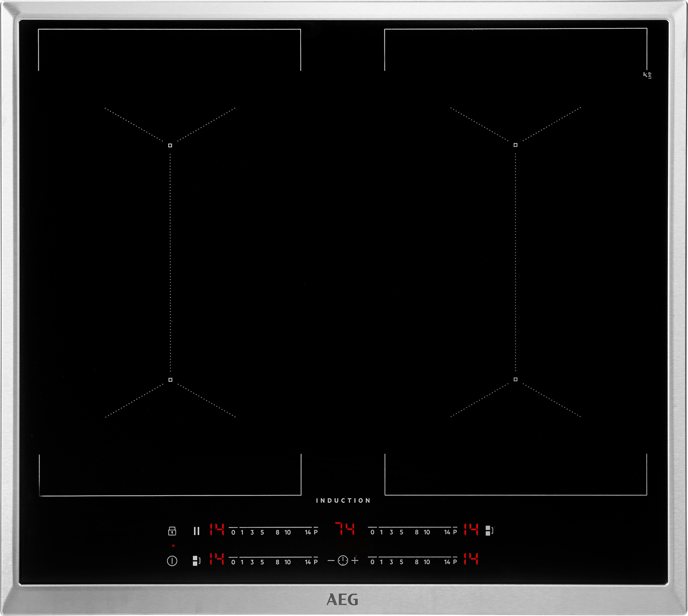The image size is (688, 616).
Task: Select P boost on right bridge-row slider
Action: [x=455, y=532]
